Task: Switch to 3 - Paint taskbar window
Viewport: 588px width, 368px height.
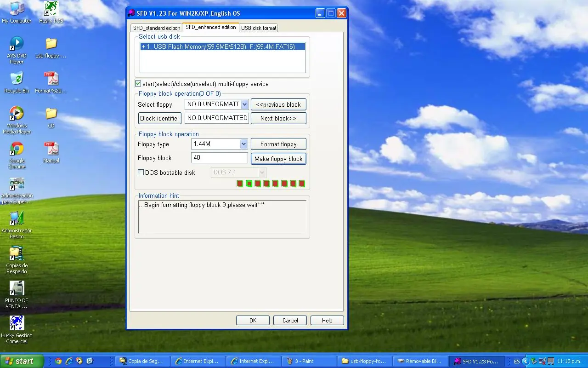Action: (x=309, y=361)
